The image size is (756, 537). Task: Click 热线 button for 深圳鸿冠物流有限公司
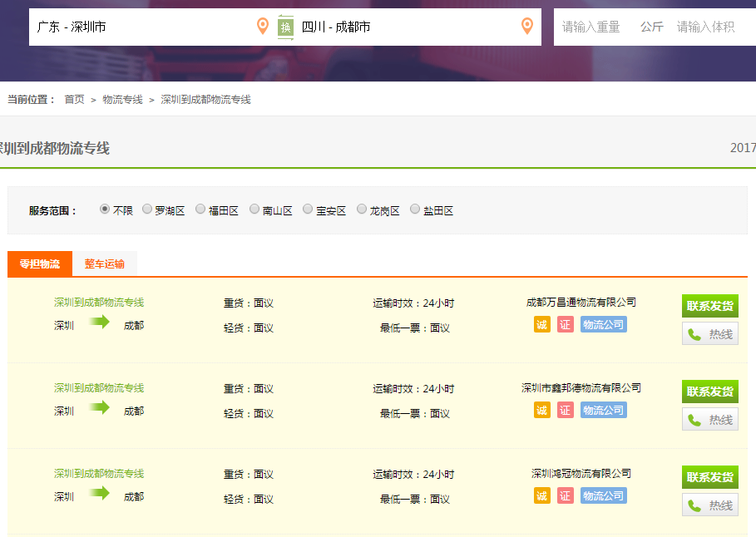click(709, 505)
